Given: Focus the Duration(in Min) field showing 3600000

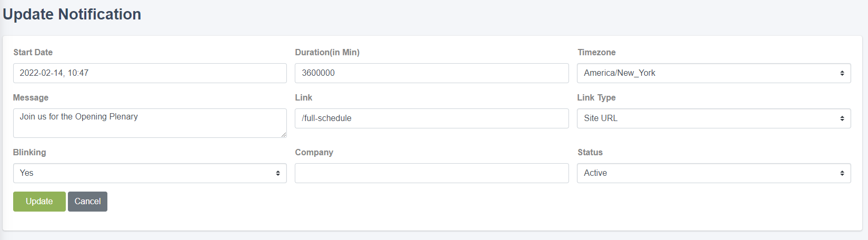Looking at the screenshot, I should [x=432, y=73].
